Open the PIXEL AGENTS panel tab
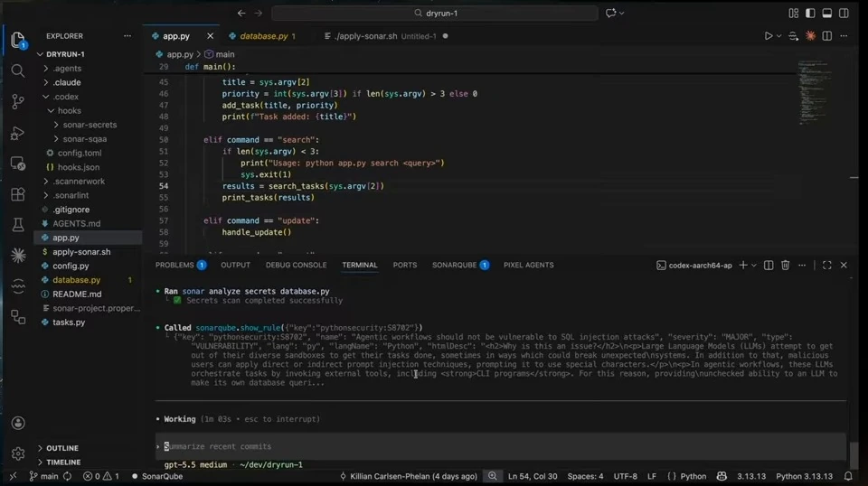This screenshot has width=868, height=486. [529, 266]
